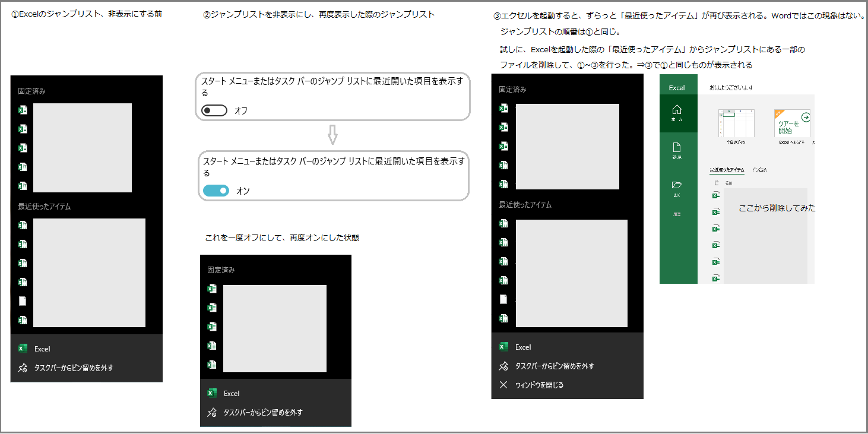Open the blank workbook thumbnail in the Excel start screen

736,123
